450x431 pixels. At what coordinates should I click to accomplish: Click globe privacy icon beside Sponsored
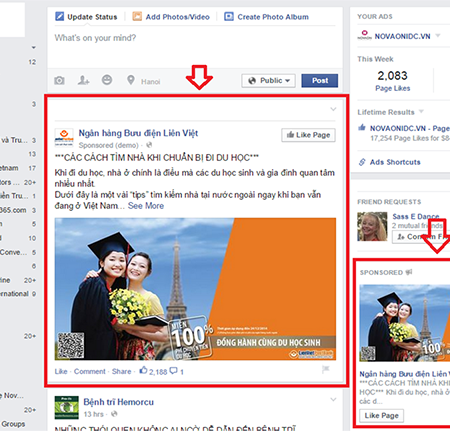(149, 145)
